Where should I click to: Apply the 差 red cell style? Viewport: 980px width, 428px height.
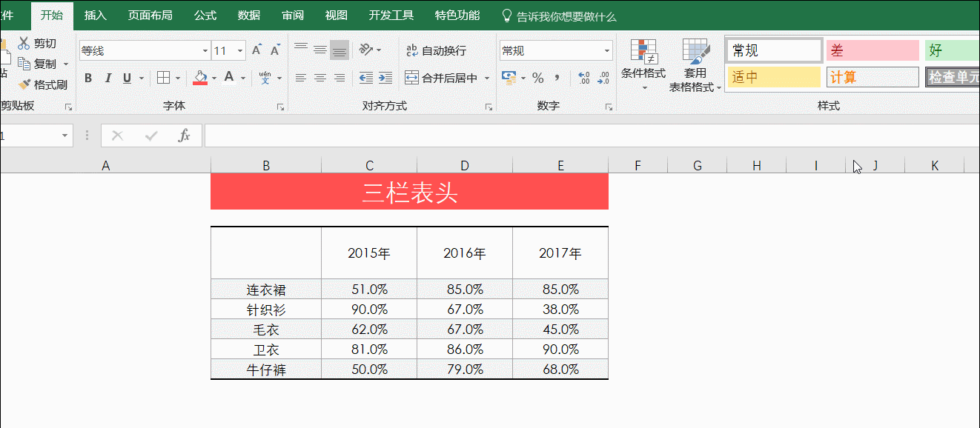click(873, 50)
